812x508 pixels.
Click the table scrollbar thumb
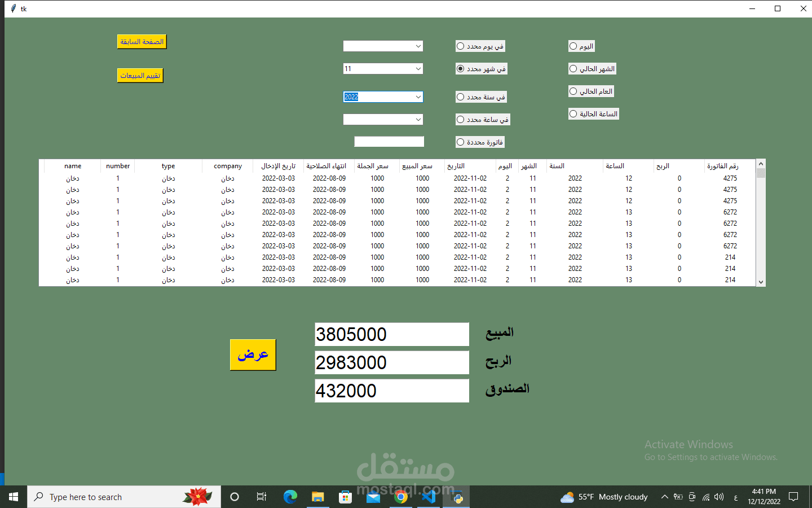[x=761, y=173]
